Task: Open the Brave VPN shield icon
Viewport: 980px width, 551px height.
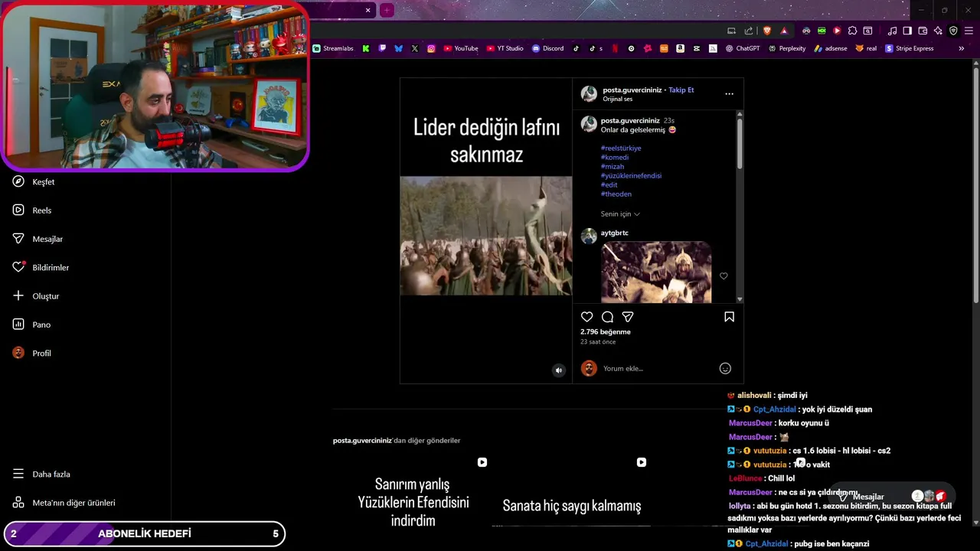Action: (x=953, y=31)
